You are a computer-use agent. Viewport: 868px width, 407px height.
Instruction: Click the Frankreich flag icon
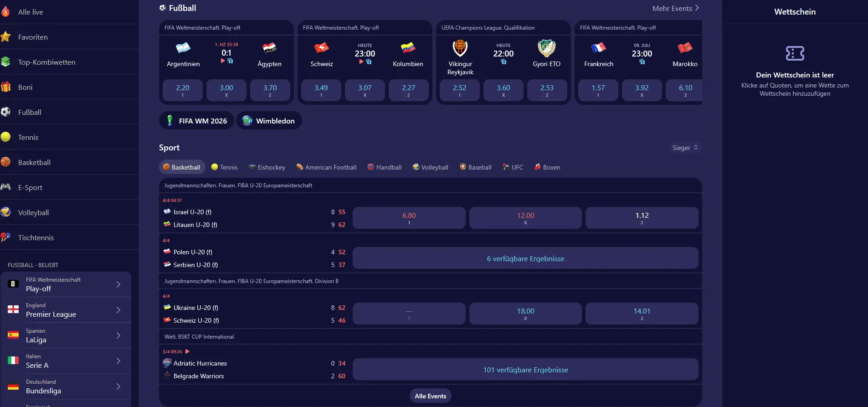click(x=599, y=48)
